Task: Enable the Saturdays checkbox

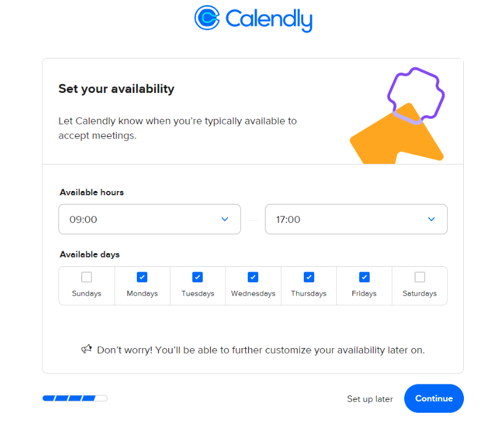Action: tap(420, 277)
